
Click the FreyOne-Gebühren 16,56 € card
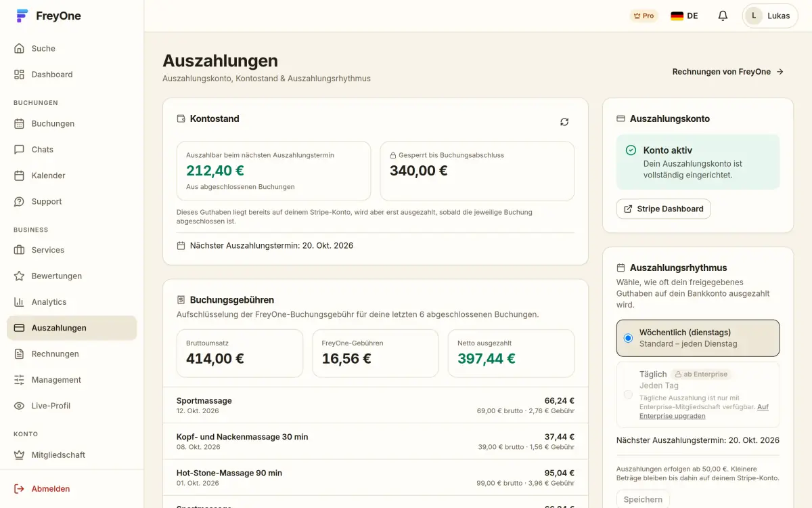(376, 354)
